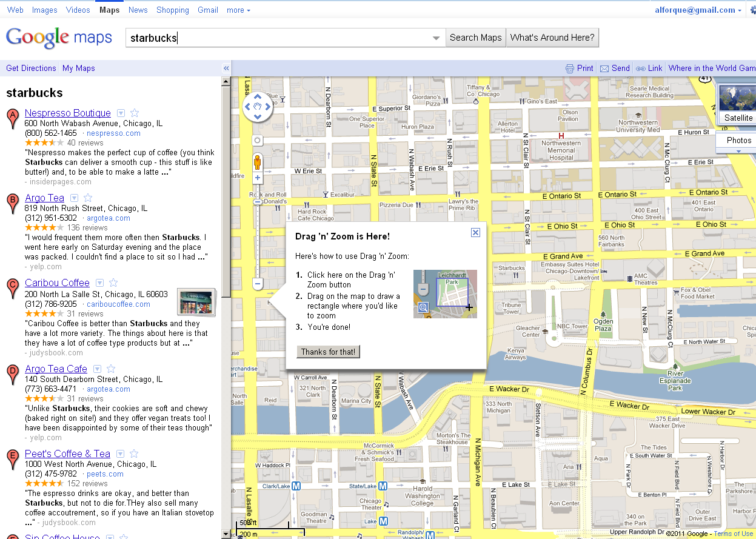Open dropdown next to Nespresso Boutique
The width and height of the screenshot is (756, 539).
(x=121, y=113)
